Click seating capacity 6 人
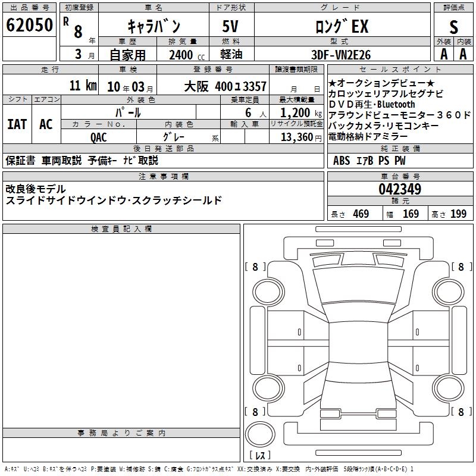The width and height of the screenshot is (476, 476). click(256, 113)
